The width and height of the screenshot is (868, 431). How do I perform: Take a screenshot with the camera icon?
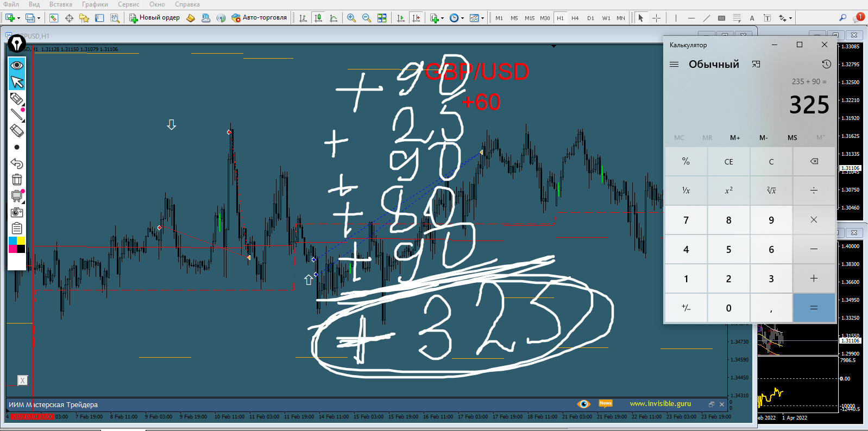pyautogui.click(x=17, y=212)
